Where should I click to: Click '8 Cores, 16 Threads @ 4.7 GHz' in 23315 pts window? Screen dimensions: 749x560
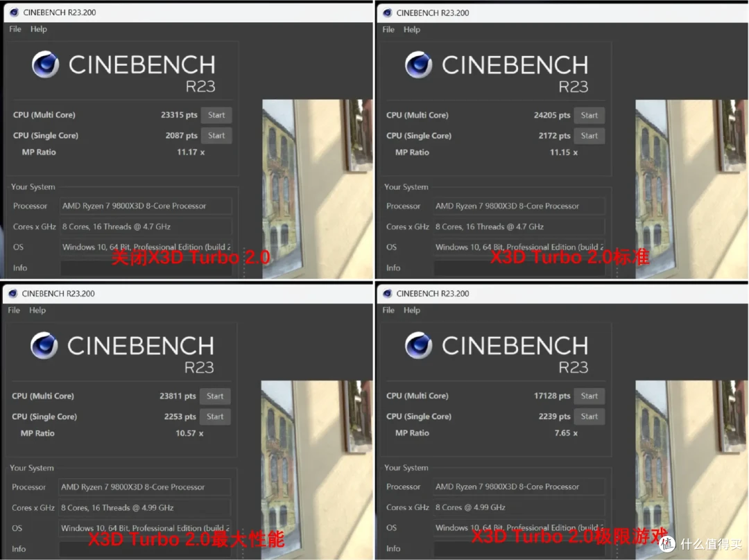[146, 227]
